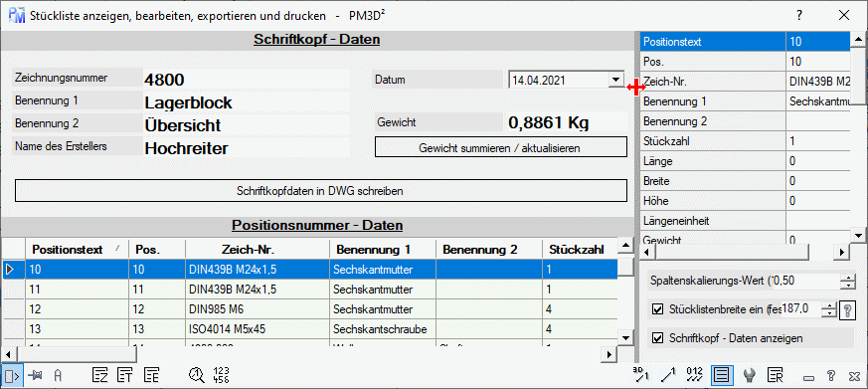Screen dimensions: 868x389
Task: Click Gewicht summieren / aktualisieren button
Action: click(500, 148)
